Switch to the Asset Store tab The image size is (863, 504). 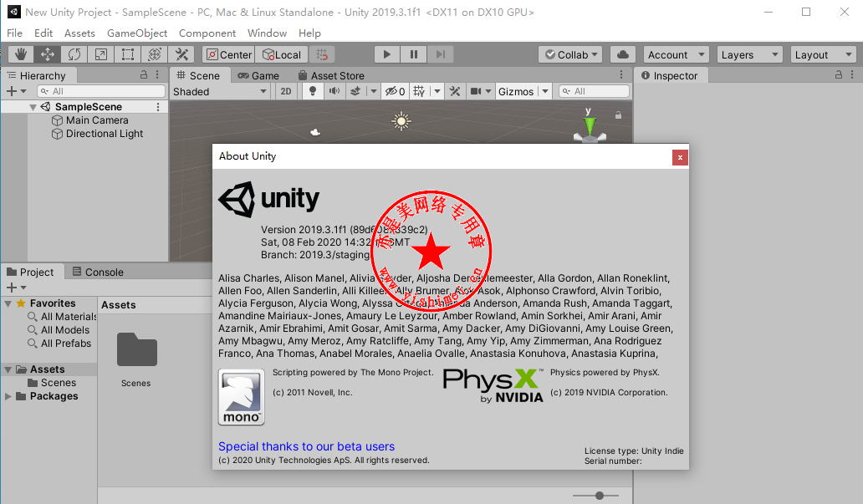331,75
